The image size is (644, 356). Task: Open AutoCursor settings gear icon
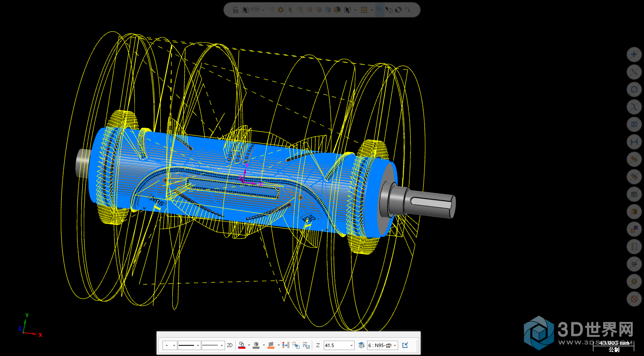pyautogui.click(x=281, y=10)
